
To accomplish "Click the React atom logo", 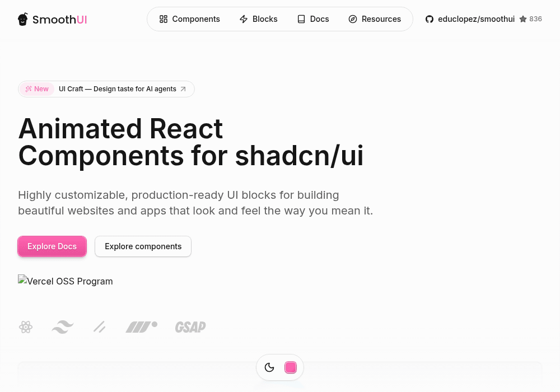I will click(x=26, y=327).
